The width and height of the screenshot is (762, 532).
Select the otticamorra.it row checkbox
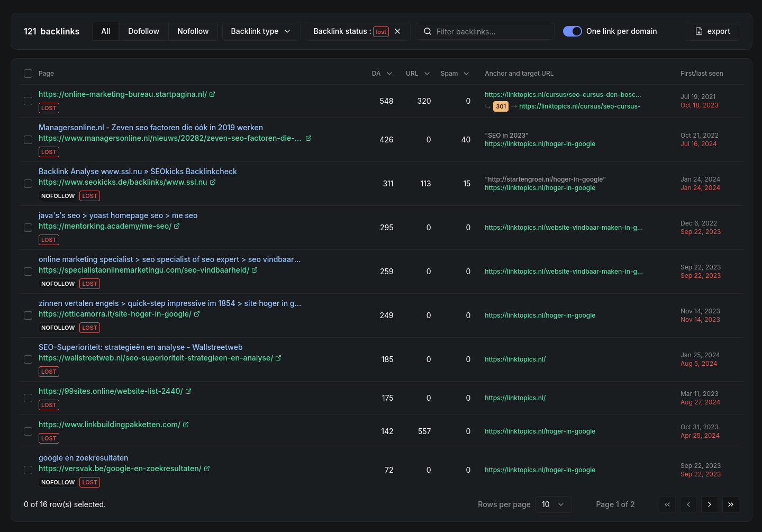(28, 315)
